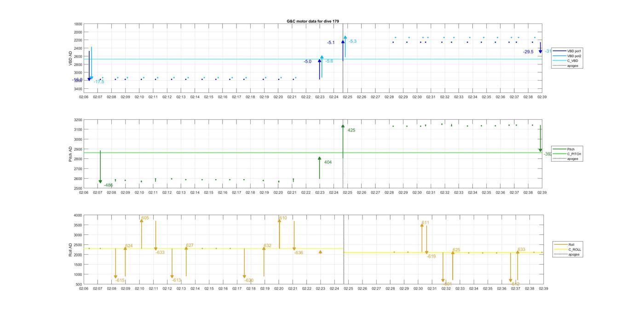Click the '-619' roll data label
Viewport: 644px width, 319px height.
(x=431, y=257)
